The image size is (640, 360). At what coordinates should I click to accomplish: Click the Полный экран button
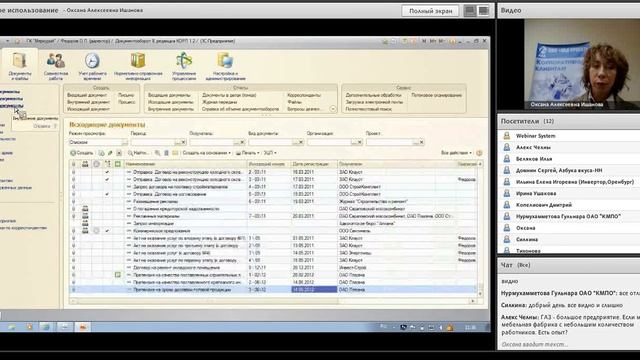coord(431,11)
